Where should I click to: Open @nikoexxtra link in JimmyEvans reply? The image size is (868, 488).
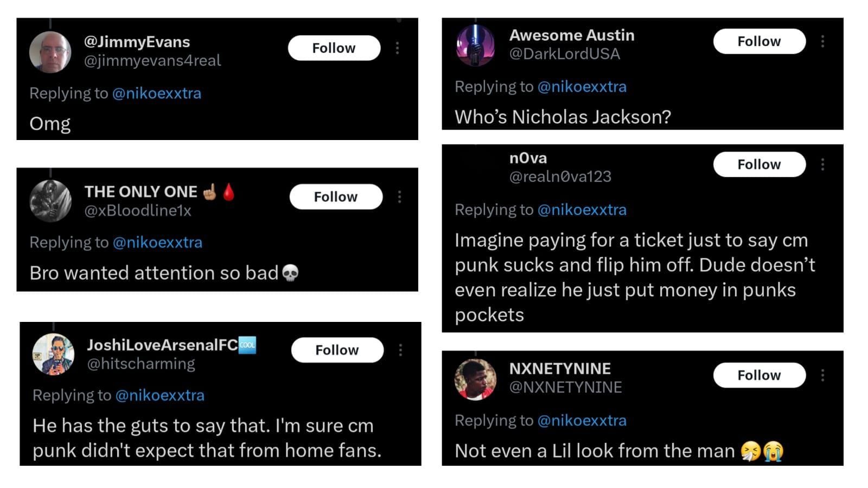point(158,93)
